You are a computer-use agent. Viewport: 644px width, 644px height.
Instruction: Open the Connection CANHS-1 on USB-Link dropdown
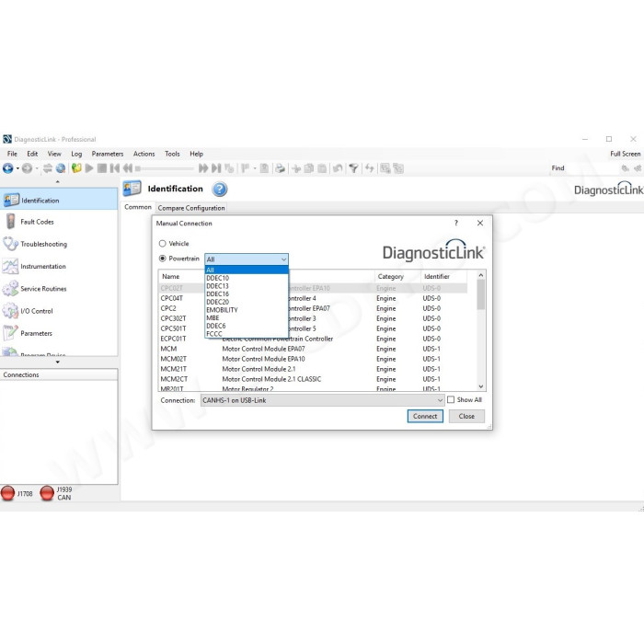pos(322,400)
